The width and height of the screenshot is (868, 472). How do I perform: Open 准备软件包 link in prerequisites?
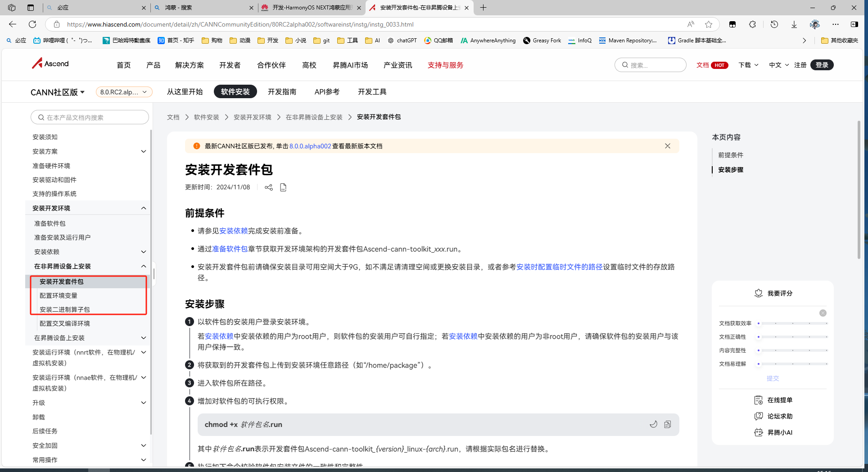230,249
